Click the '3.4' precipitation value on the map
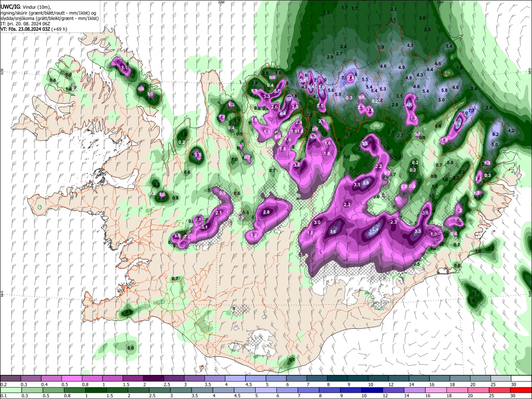532x399 pixels. coord(448,46)
